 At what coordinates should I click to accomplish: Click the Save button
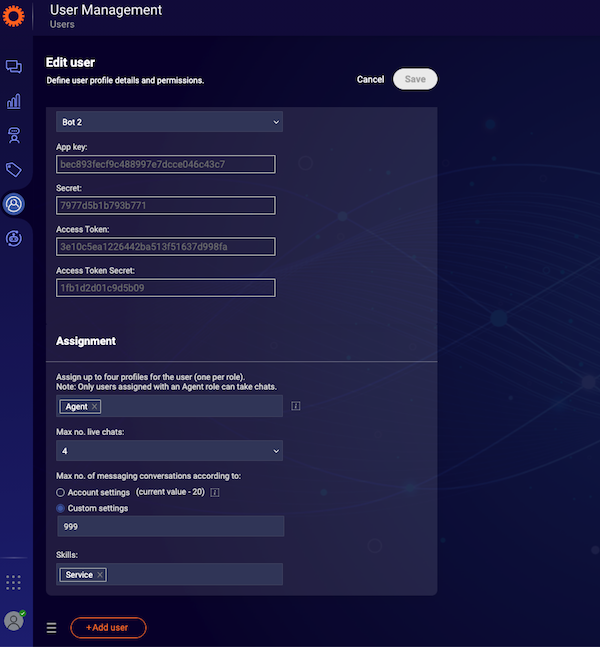(415, 79)
